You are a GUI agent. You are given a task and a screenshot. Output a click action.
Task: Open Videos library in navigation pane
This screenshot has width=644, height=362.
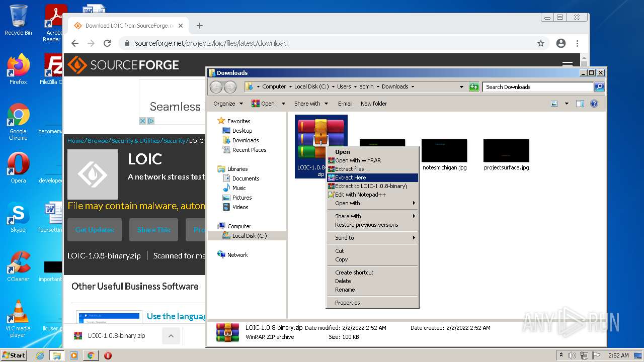(240, 207)
